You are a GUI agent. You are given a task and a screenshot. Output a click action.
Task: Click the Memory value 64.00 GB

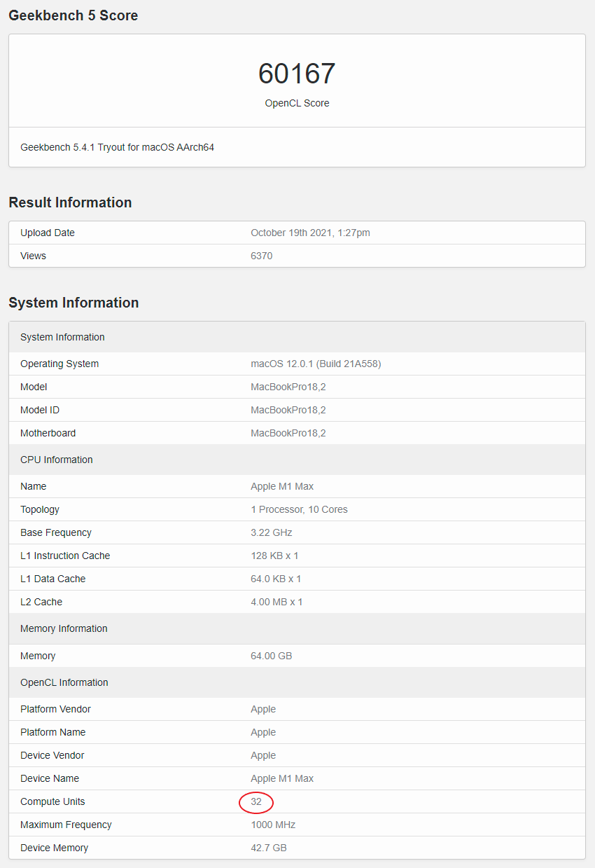pyautogui.click(x=271, y=656)
